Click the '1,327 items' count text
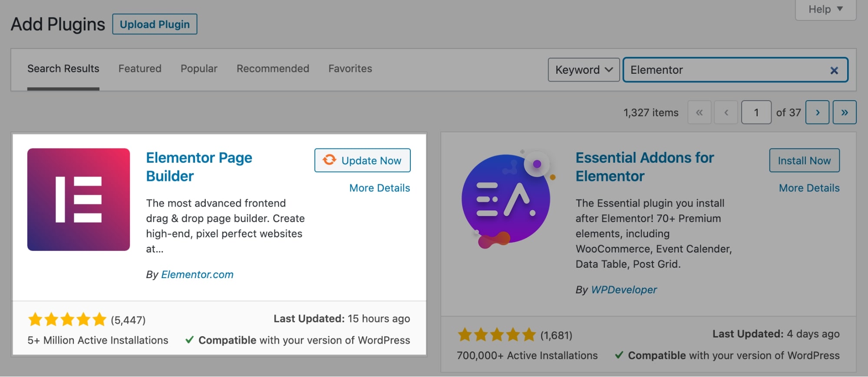 [651, 113]
